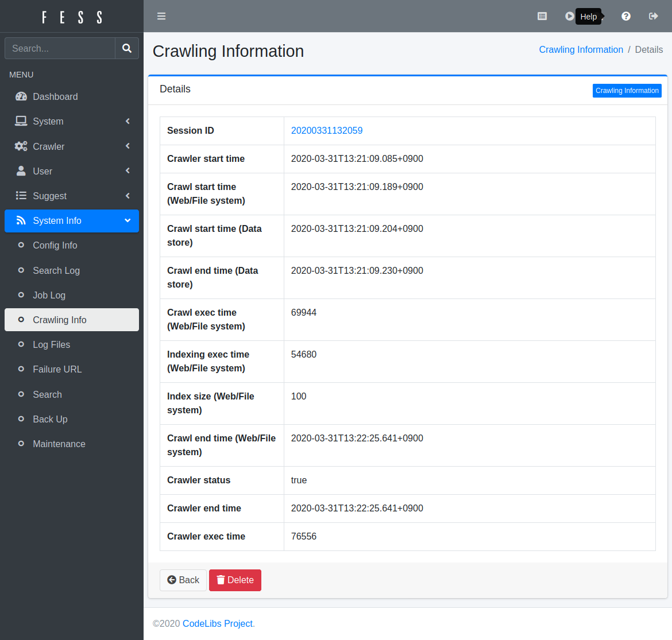This screenshot has height=640, width=672.
Task: Open session ID 20200331132059 link
Action: tap(327, 130)
